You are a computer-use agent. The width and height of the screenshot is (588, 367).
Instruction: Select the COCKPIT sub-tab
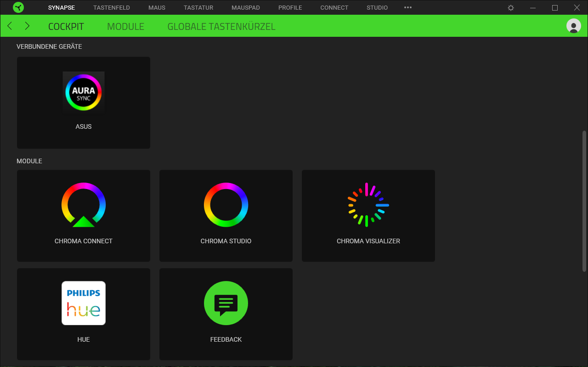point(66,27)
